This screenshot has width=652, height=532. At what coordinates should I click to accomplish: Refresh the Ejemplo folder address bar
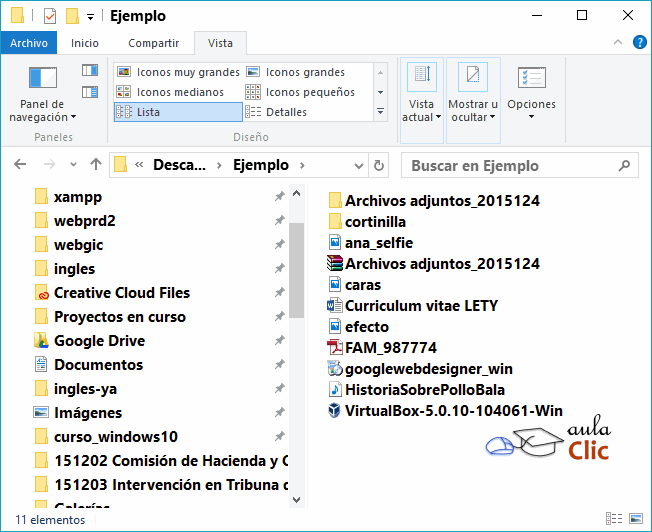tap(379, 165)
